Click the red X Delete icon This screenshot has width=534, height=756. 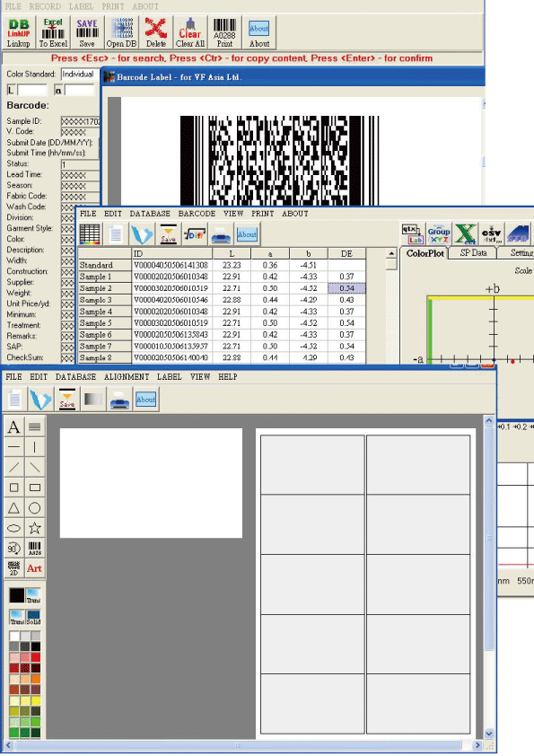[x=155, y=32]
